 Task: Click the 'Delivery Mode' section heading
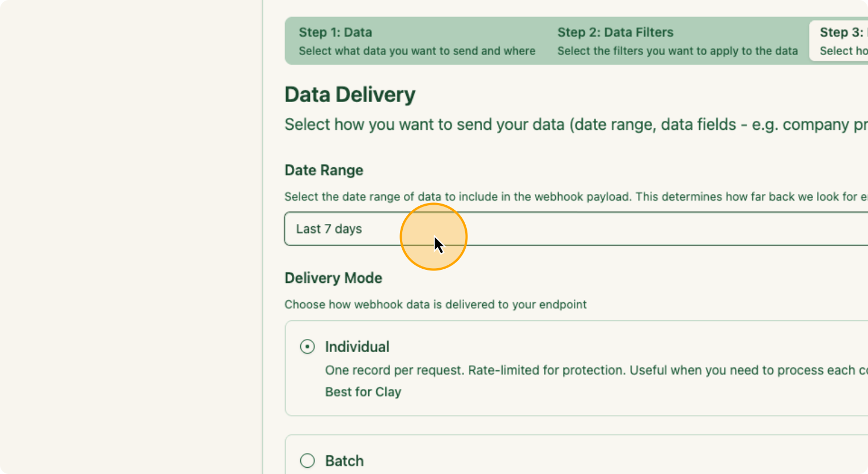(x=333, y=278)
